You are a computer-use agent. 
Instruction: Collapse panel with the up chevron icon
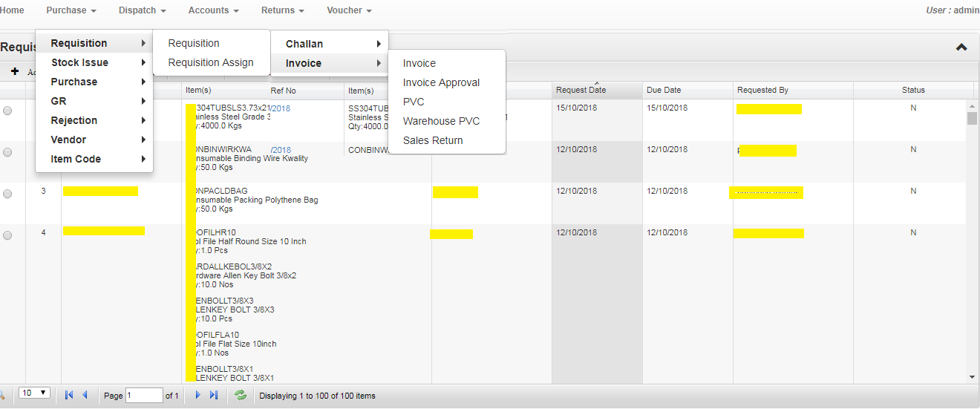point(961,47)
